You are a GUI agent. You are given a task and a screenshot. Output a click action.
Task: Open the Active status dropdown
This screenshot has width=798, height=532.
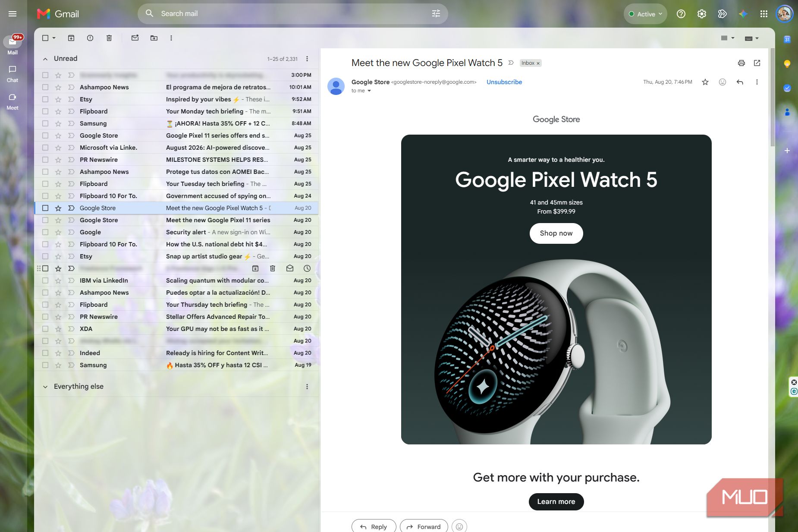(x=645, y=14)
